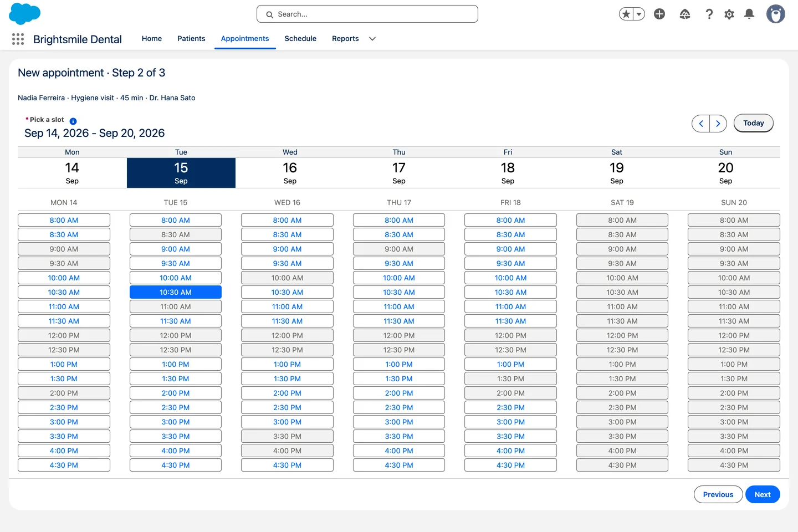Open the Help question mark icon
This screenshot has height=532, width=798.
[709, 14]
